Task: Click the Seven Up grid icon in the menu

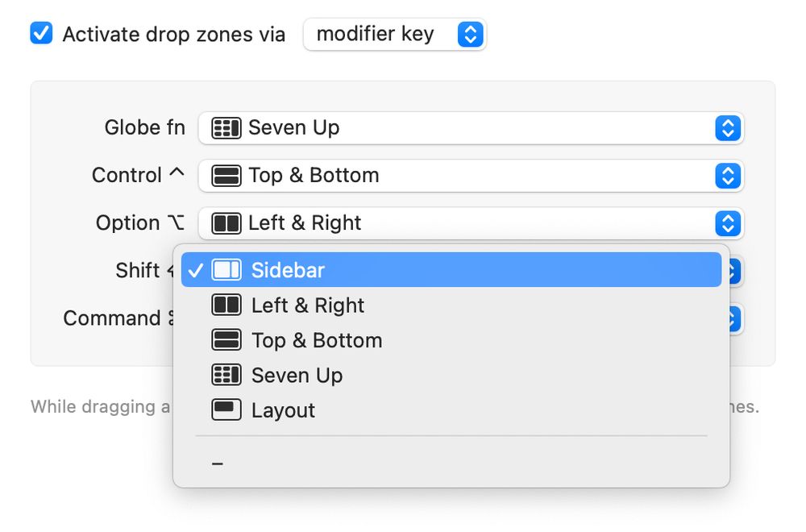Action: 226,375
